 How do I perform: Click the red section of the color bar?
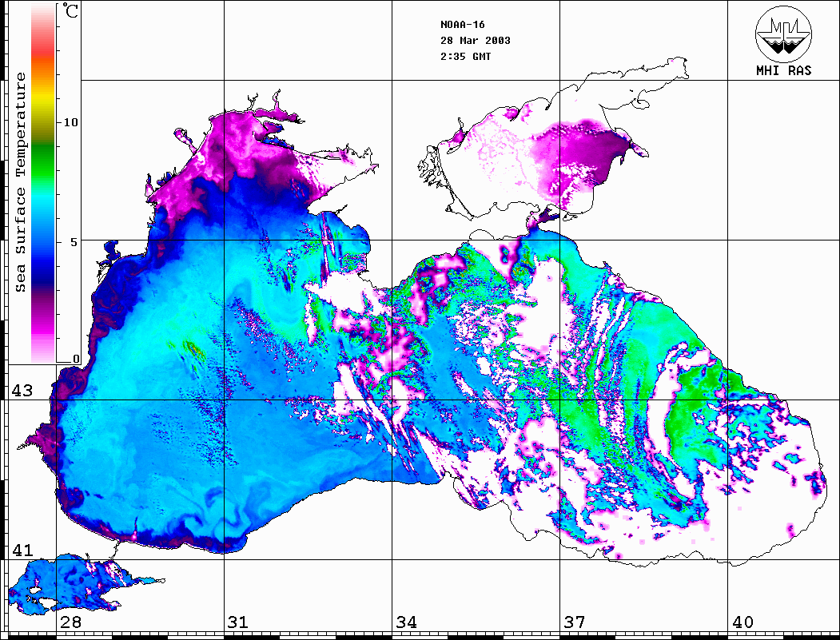click(43, 47)
